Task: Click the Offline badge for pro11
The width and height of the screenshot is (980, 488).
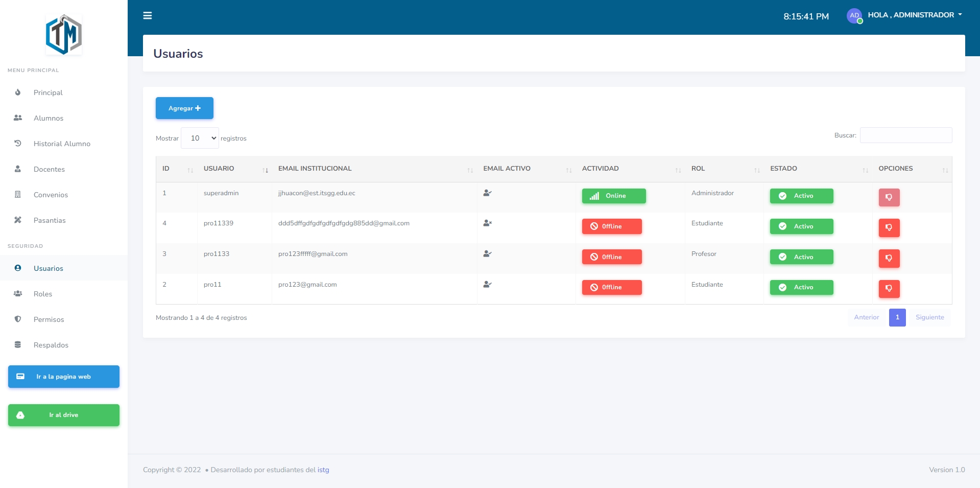Action: (x=612, y=287)
